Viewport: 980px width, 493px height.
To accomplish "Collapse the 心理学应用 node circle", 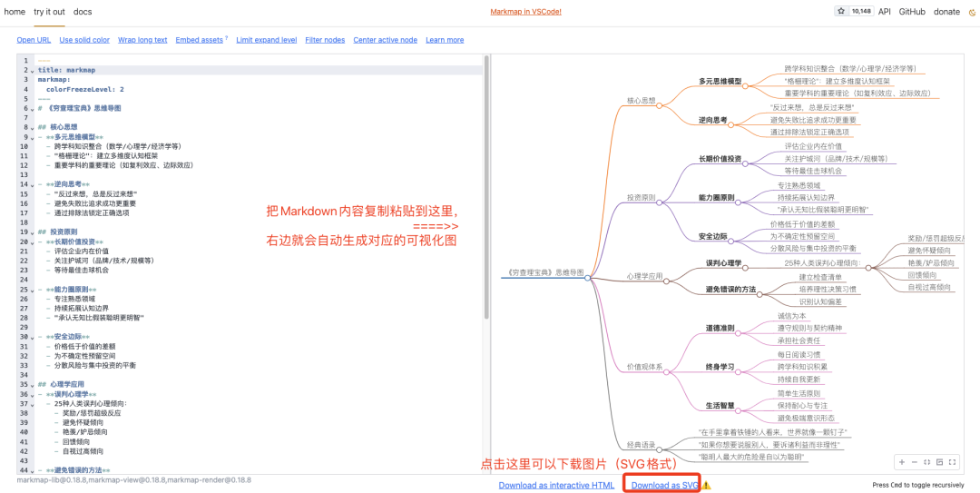I will tap(666, 281).
